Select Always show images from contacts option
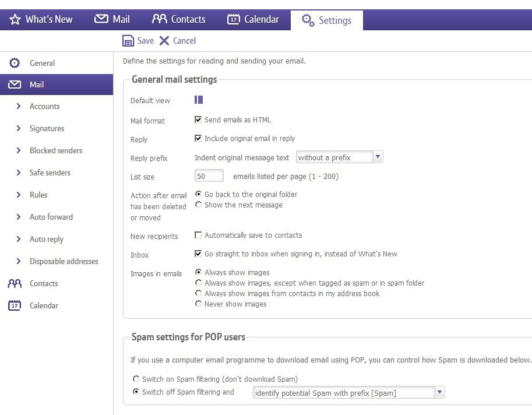 (x=199, y=293)
